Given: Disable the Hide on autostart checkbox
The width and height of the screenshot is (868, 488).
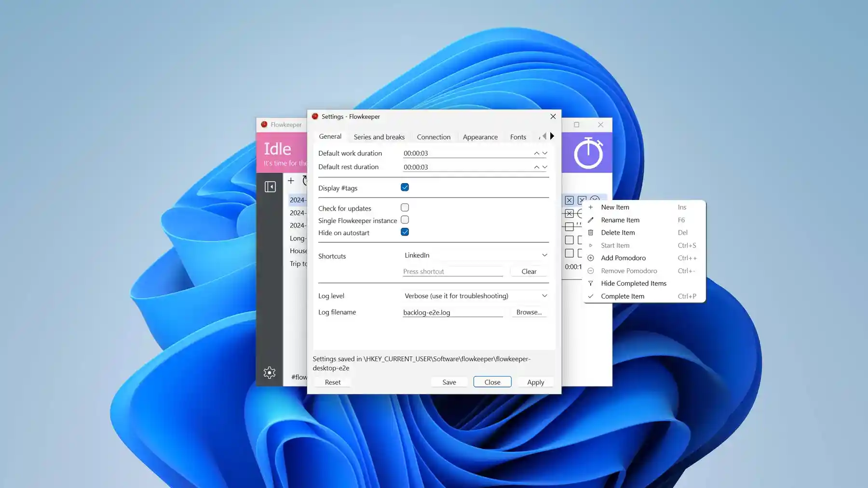Looking at the screenshot, I should pos(405,232).
